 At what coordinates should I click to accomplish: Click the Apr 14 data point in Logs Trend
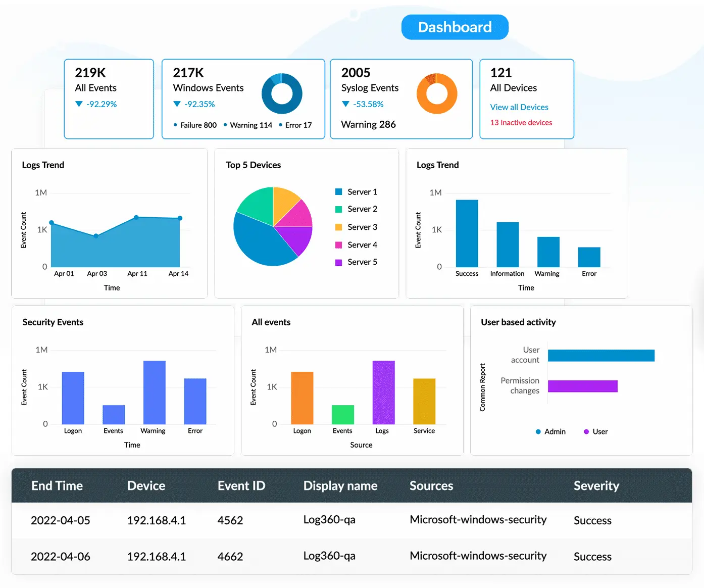point(180,218)
